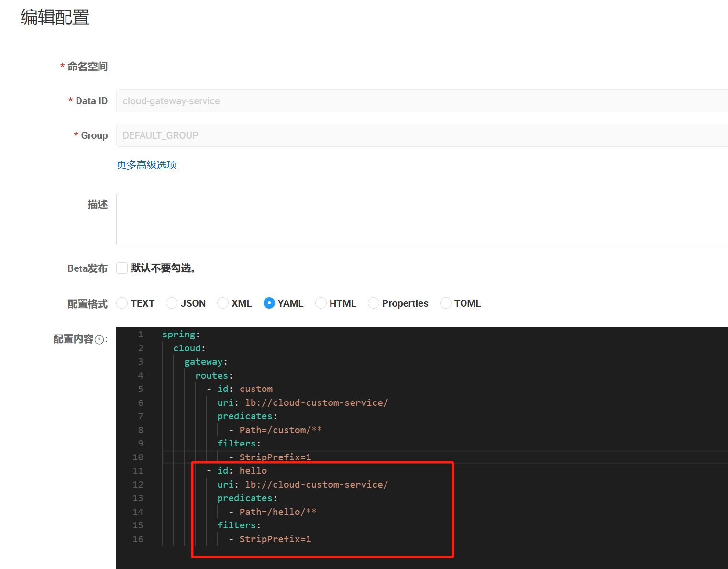The width and height of the screenshot is (728, 569).
Task: Switch config format to HTML
Action: 321,303
